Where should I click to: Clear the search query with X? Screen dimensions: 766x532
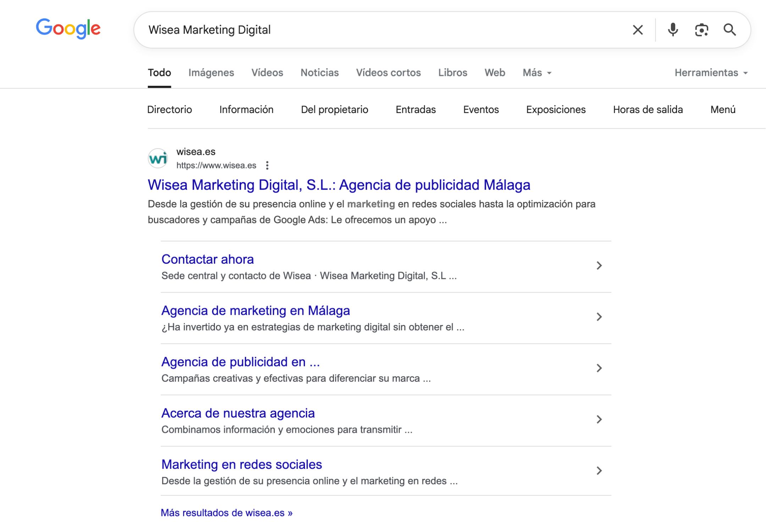coord(638,30)
